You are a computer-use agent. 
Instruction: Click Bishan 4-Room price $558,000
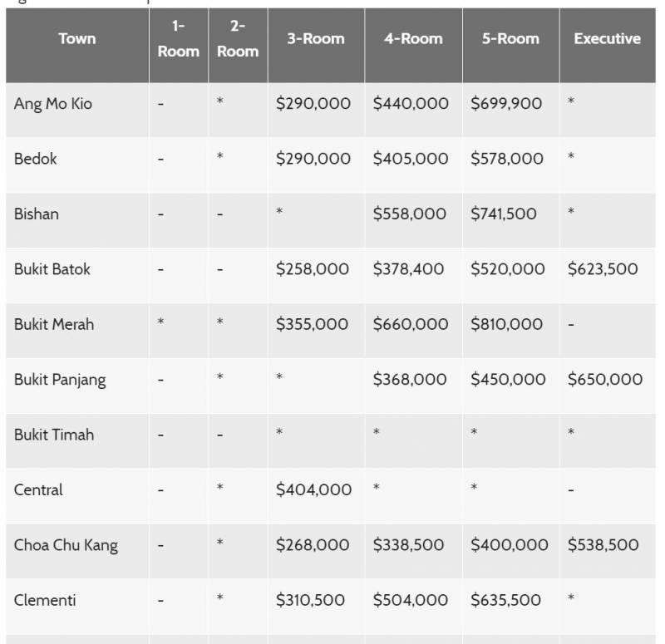pos(410,214)
